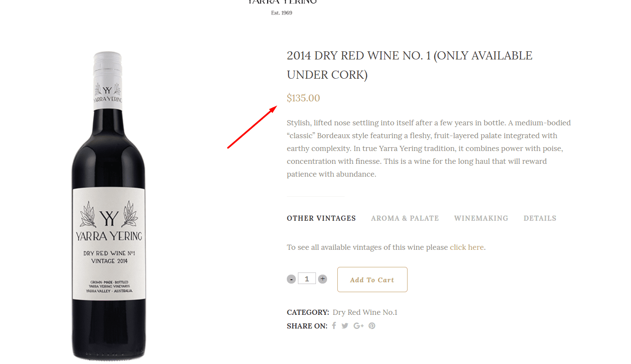Click the 2014 Dry Red Wine title

click(x=410, y=65)
